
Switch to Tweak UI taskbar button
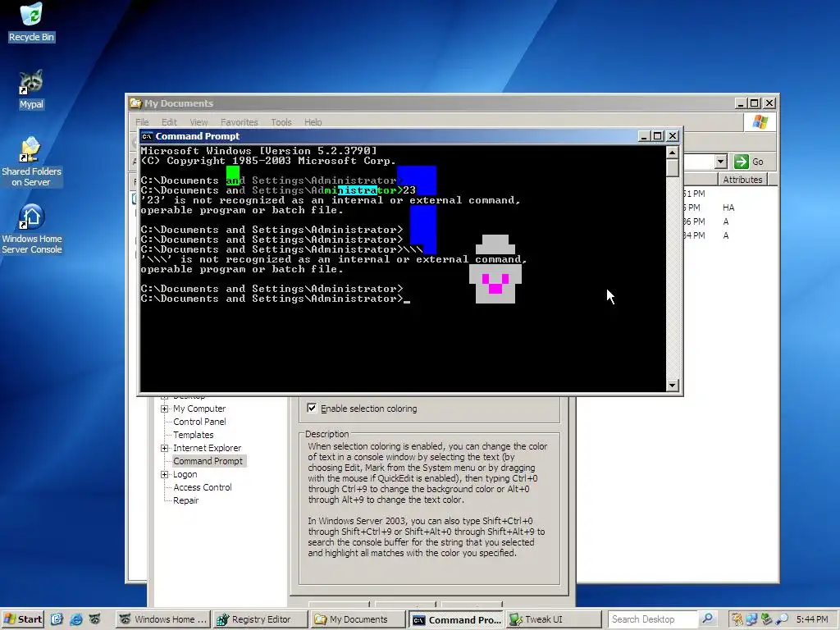tap(553, 619)
